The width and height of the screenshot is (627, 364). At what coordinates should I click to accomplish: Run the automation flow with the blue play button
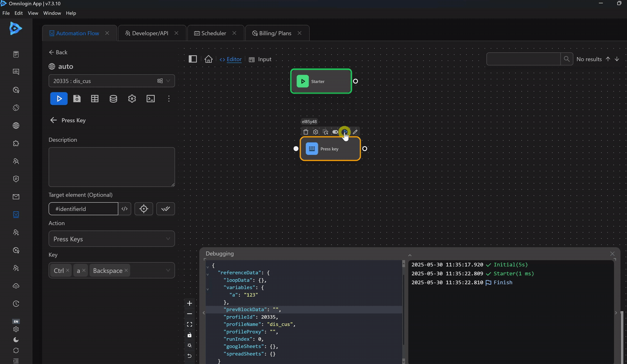point(59,99)
